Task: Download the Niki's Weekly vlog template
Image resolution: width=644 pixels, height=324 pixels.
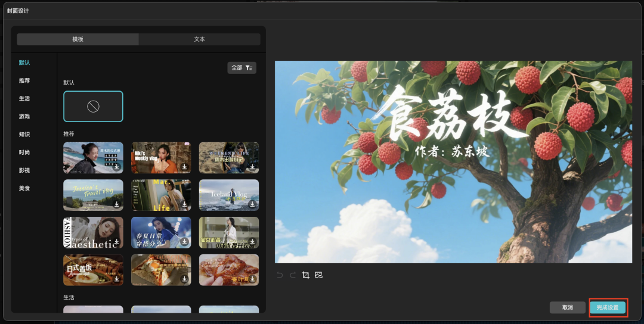Action: (184, 167)
